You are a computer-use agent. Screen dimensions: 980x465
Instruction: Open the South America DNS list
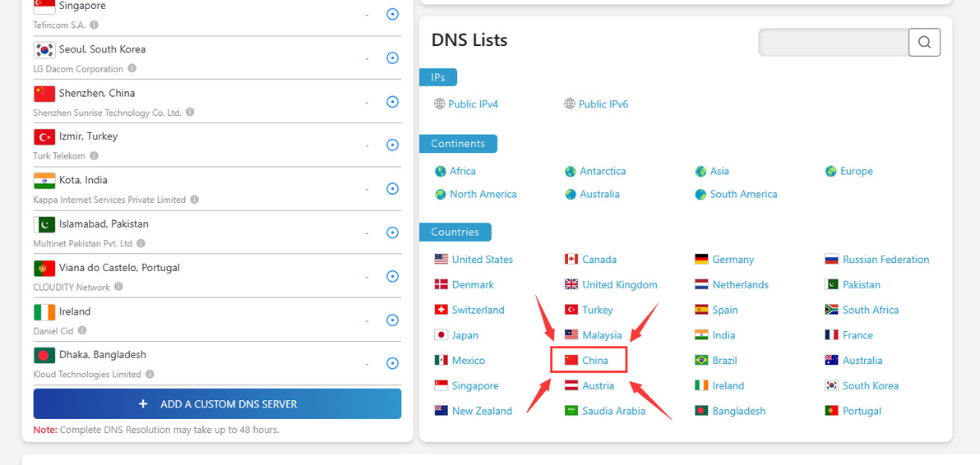[x=743, y=195]
